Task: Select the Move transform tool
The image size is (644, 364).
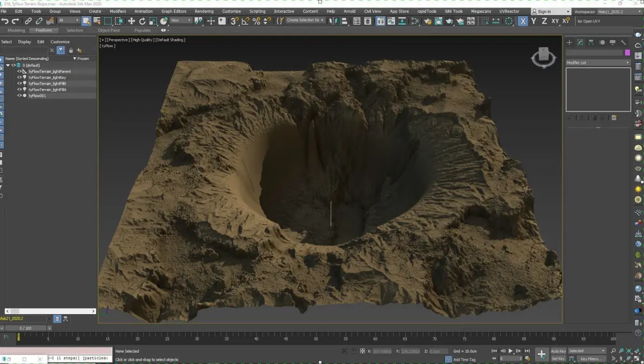Action: 131,21
